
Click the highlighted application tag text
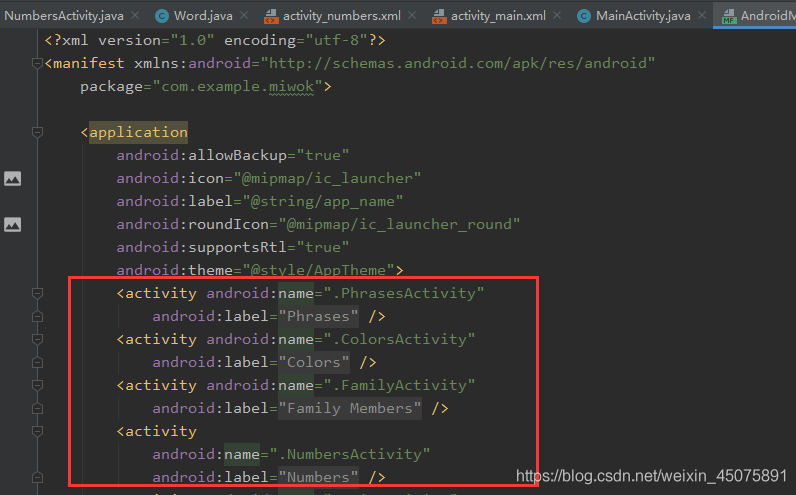139,133
